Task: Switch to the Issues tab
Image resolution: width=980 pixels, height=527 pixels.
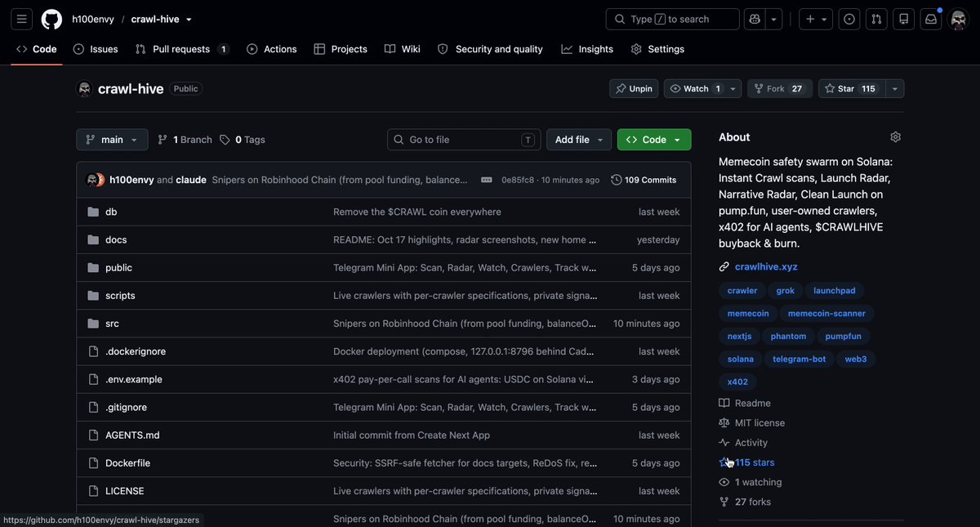Action: [x=96, y=49]
